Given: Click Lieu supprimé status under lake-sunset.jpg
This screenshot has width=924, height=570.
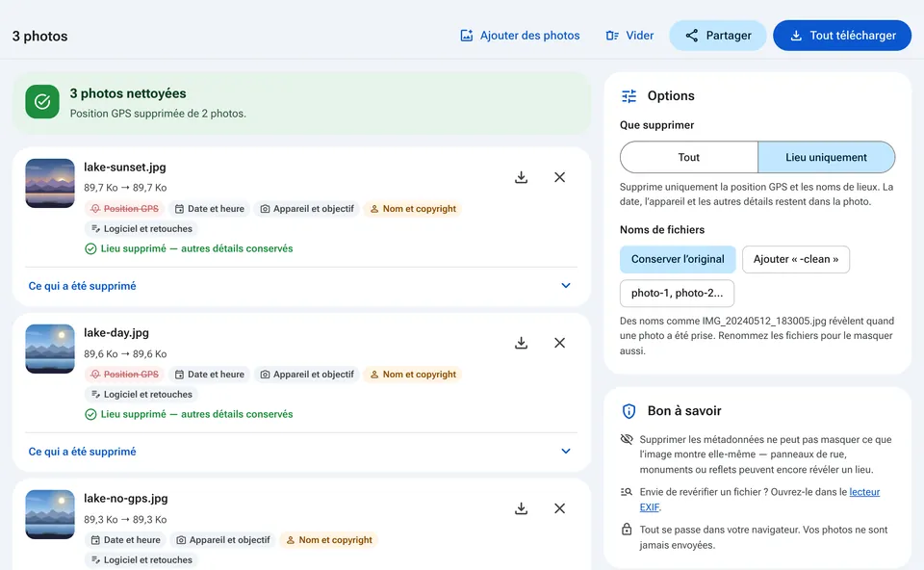Looking at the screenshot, I should [189, 248].
